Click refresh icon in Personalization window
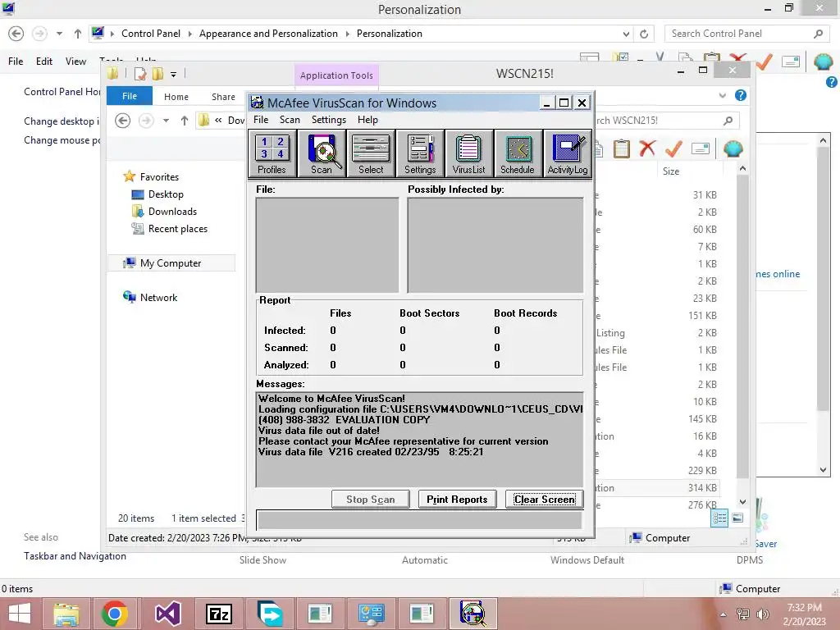Viewport: 840px width, 630px height. pyautogui.click(x=644, y=34)
